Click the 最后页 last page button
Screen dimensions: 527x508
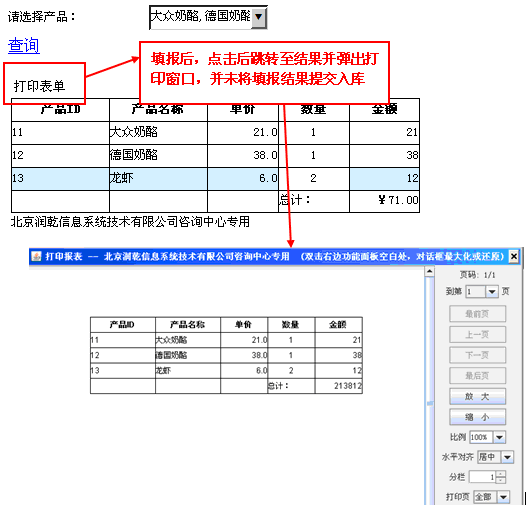477,375
